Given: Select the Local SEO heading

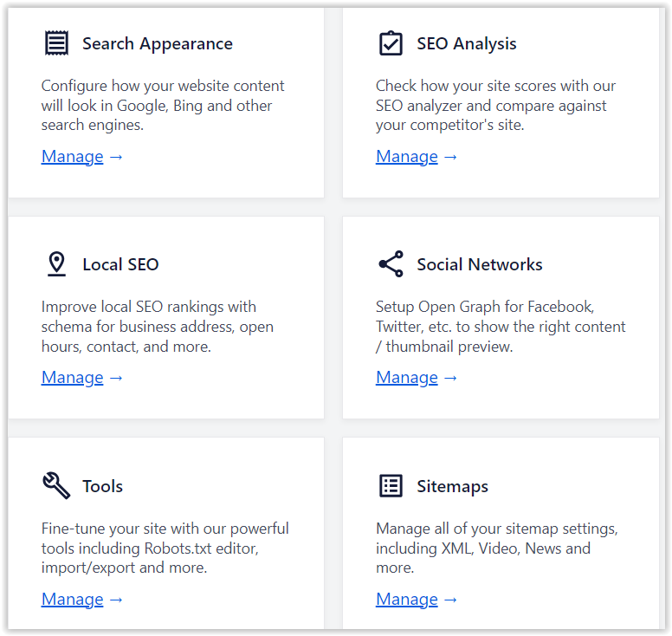Looking at the screenshot, I should click(120, 264).
